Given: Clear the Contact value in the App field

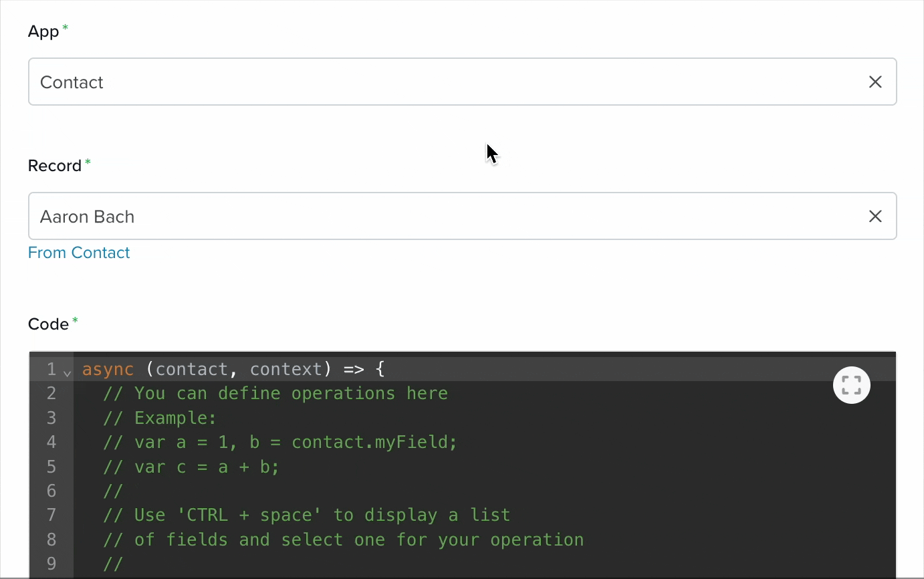Looking at the screenshot, I should coord(875,82).
